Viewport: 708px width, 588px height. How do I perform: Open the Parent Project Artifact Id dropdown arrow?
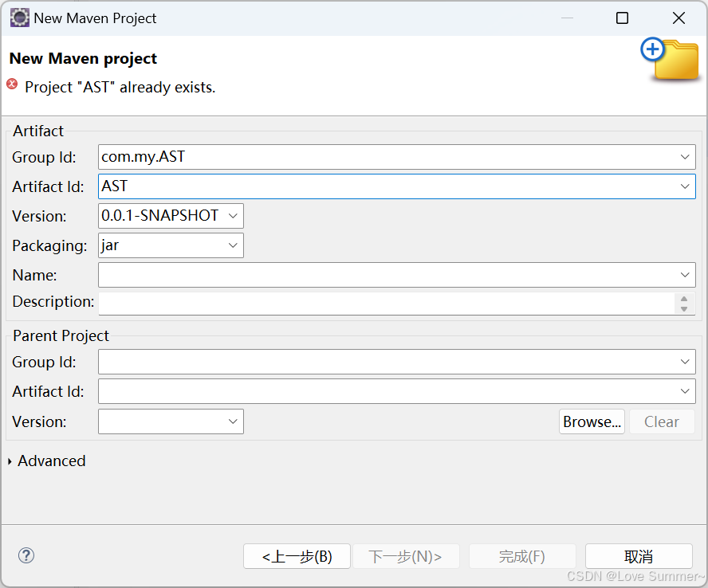coord(685,391)
